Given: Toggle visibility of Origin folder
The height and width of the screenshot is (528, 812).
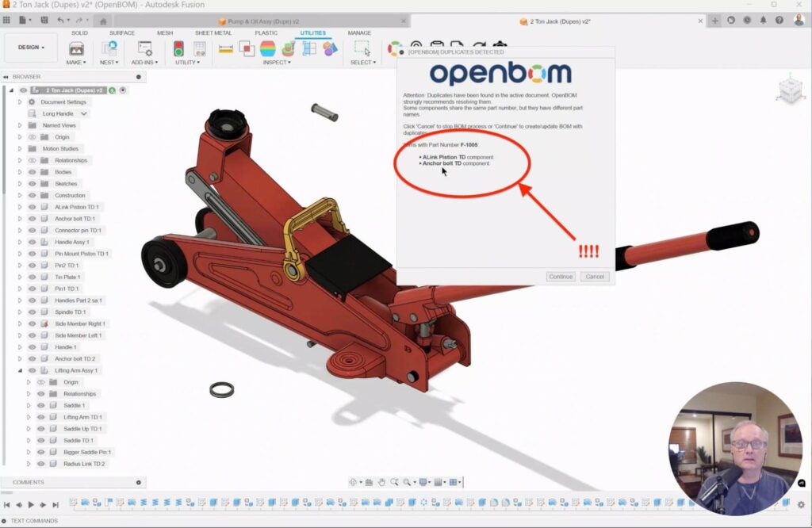Looking at the screenshot, I should pos(32,137).
